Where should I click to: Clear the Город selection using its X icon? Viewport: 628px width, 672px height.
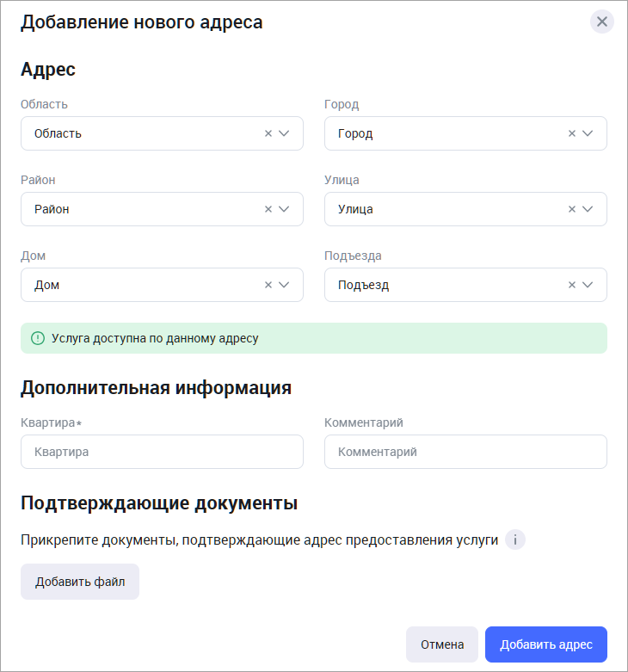tap(572, 133)
